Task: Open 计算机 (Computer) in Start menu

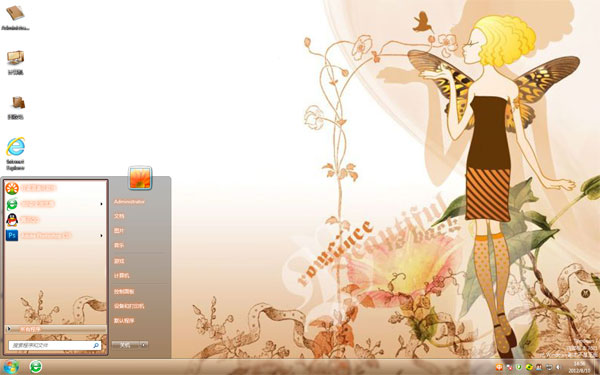Action: [122, 276]
